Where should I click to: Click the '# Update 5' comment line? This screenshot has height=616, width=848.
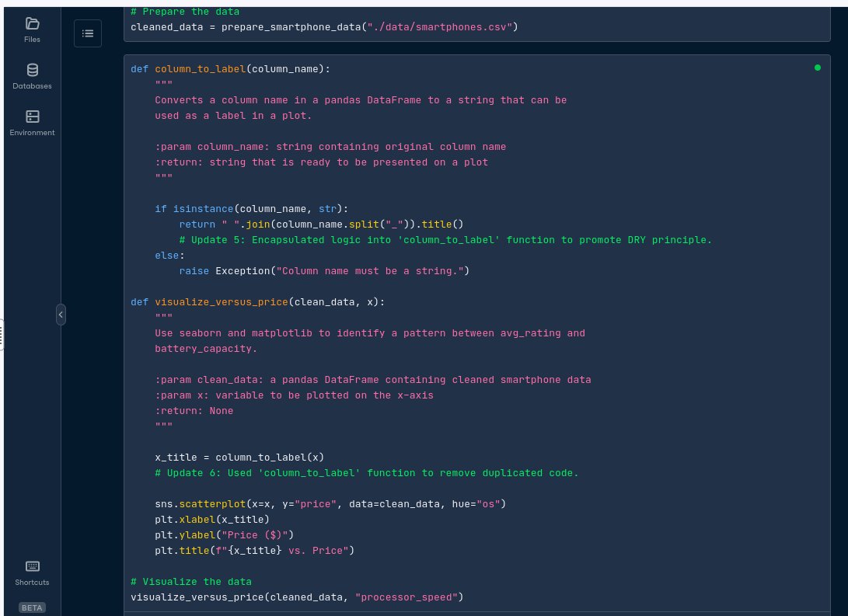445,240
